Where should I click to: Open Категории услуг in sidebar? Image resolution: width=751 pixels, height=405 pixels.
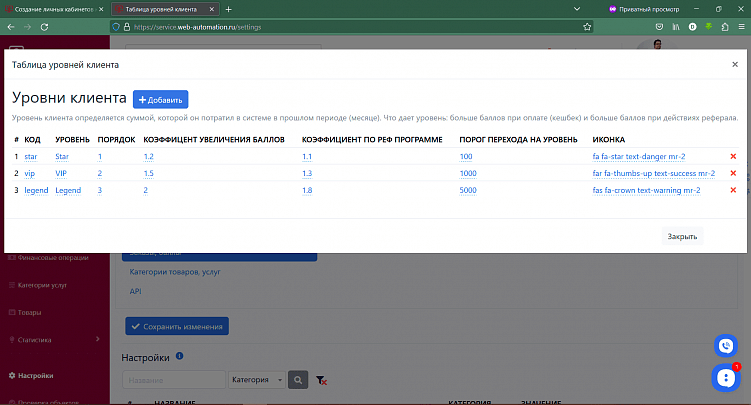pos(38,285)
